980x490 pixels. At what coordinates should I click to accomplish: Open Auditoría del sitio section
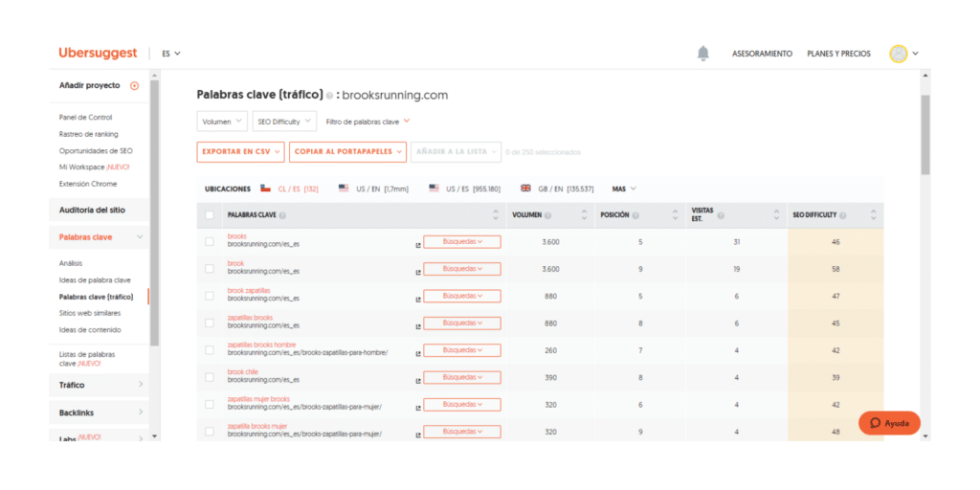[100, 210]
